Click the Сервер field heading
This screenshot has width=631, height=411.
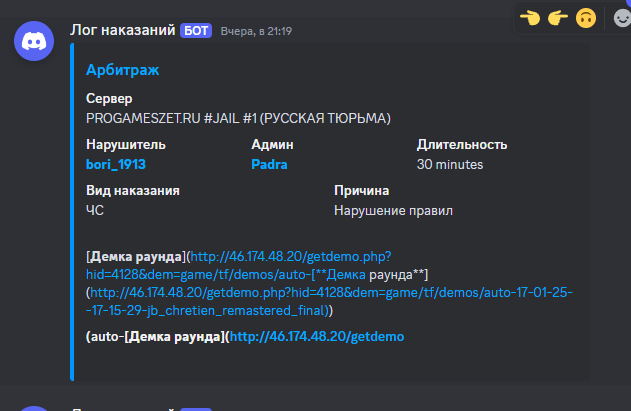coord(109,99)
